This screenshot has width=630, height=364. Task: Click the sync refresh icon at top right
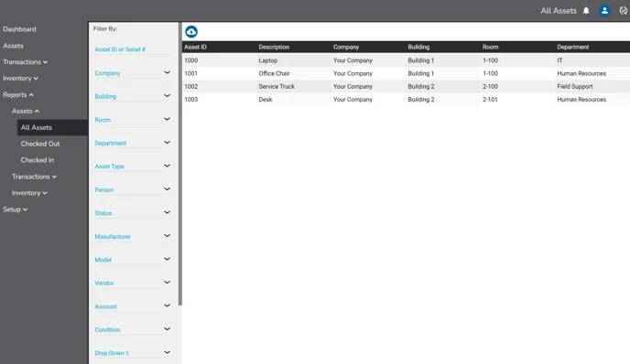tap(624, 11)
